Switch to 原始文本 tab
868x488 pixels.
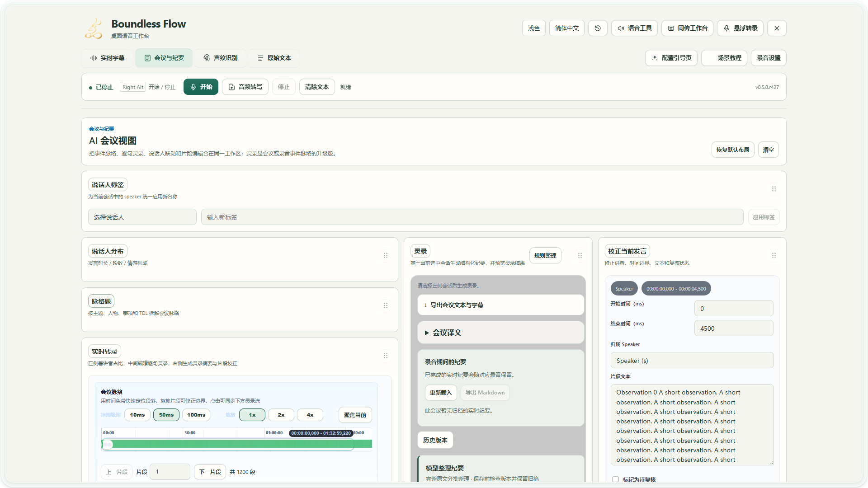pos(274,58)
